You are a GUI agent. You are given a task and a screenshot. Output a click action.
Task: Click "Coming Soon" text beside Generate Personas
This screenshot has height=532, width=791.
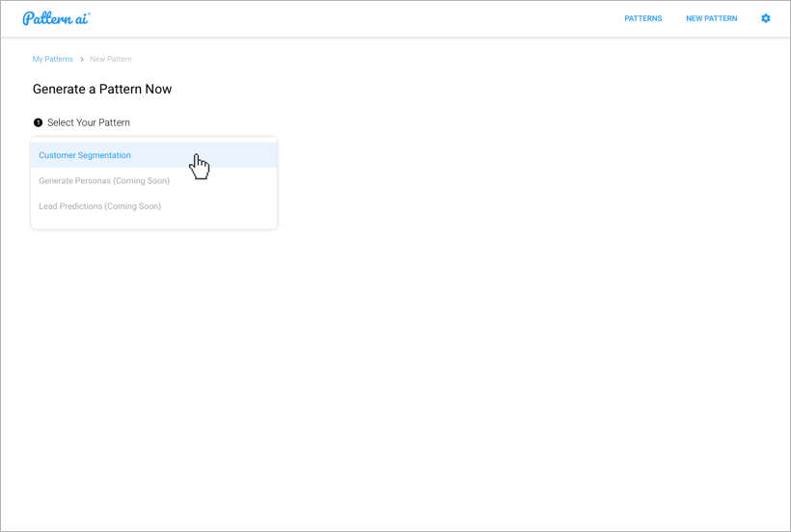click(x=143, y=181)
